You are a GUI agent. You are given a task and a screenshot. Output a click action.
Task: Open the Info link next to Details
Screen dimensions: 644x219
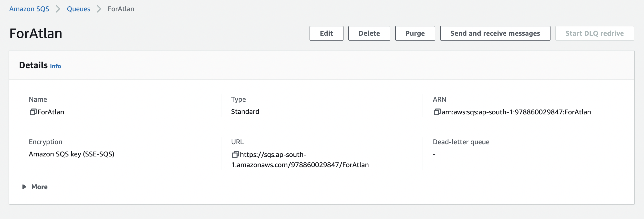pyautogui.click(x=55, y=66)
